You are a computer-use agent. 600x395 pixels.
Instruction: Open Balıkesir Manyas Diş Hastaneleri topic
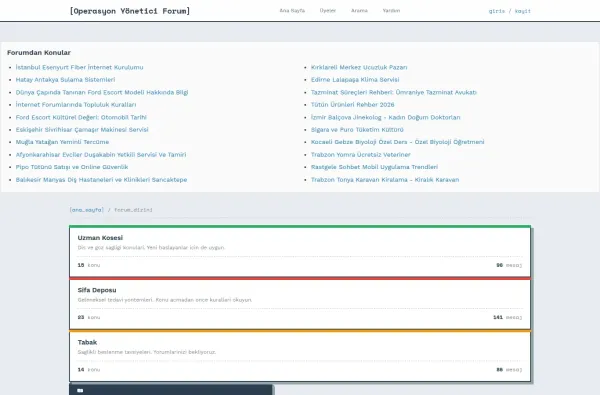[x=101, y=180]
